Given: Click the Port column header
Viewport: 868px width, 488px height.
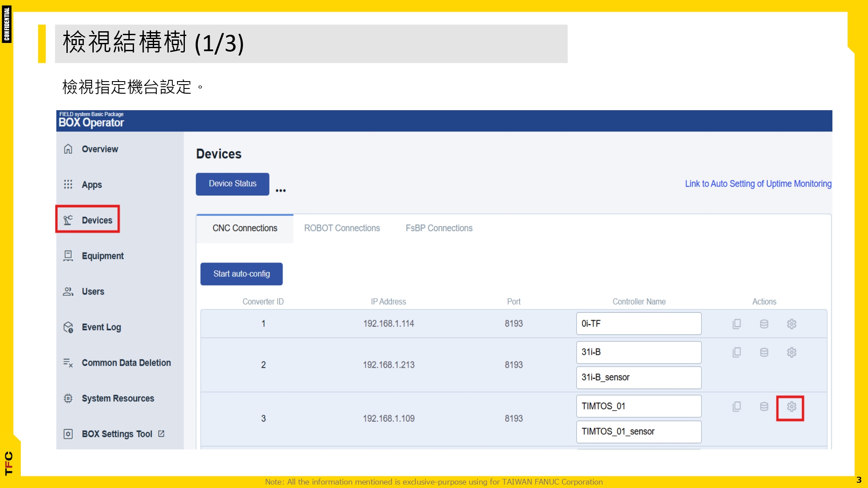Looking at the screenshot, I should [x=514, y=301].
